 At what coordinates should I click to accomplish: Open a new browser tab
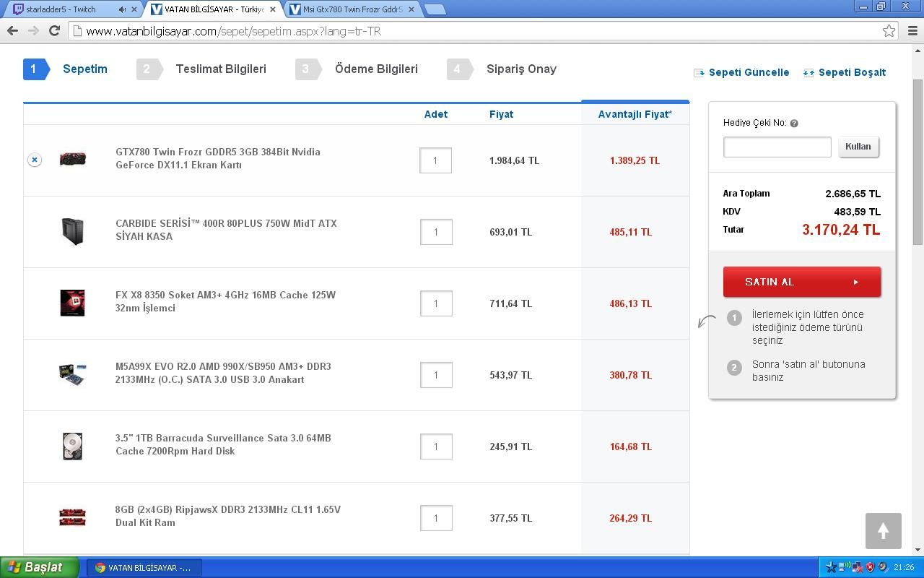tap(435, 9)
